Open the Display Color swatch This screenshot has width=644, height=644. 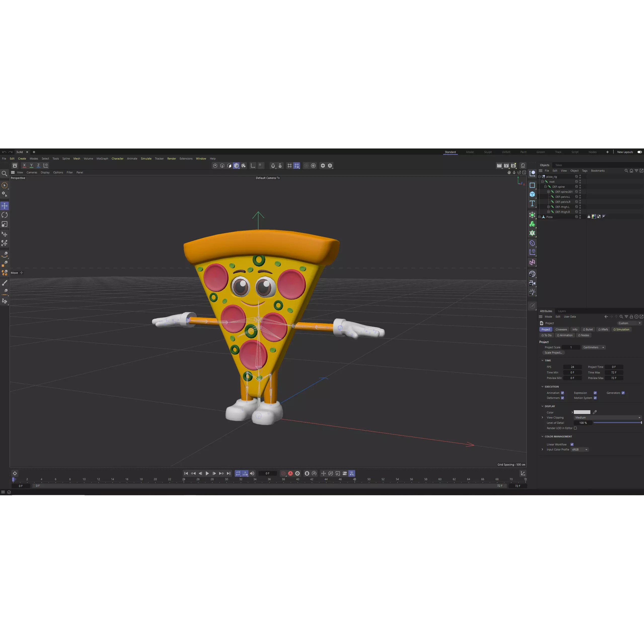tap(582, 413)
